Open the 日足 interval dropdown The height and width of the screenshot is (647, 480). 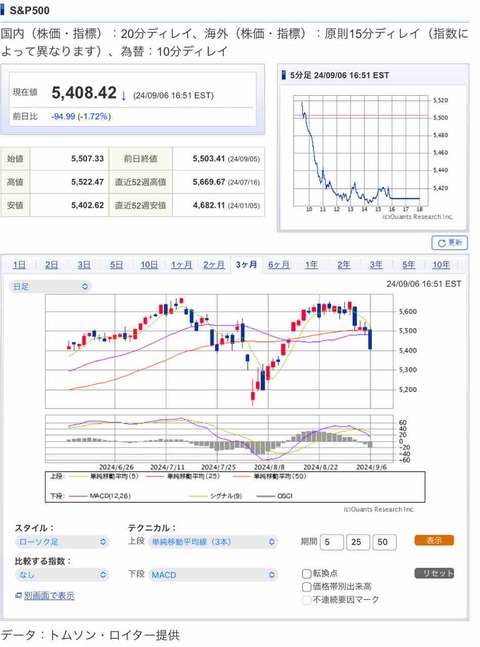(50, 286)
